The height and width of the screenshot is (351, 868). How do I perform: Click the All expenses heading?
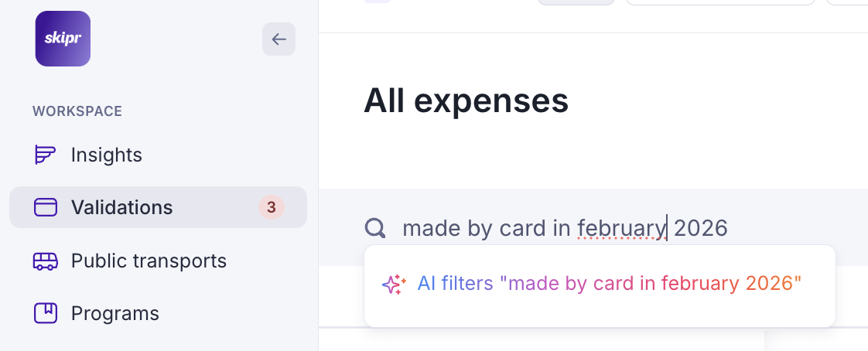[x=466, y=101]
